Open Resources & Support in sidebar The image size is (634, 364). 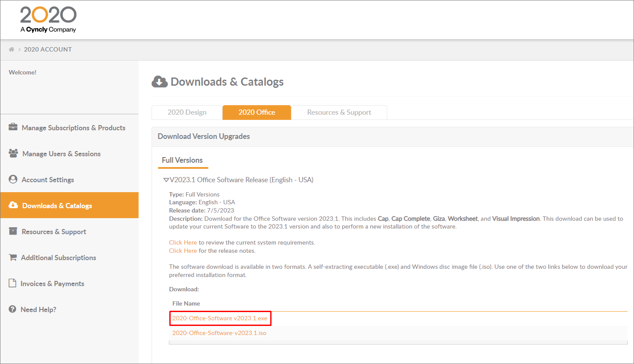click(69, 232)
